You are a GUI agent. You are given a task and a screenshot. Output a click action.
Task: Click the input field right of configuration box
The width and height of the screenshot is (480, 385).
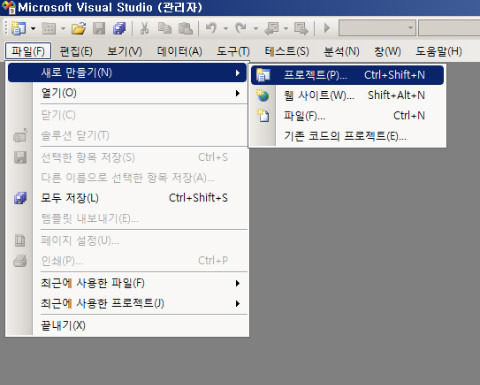click(x=449, y=28)
